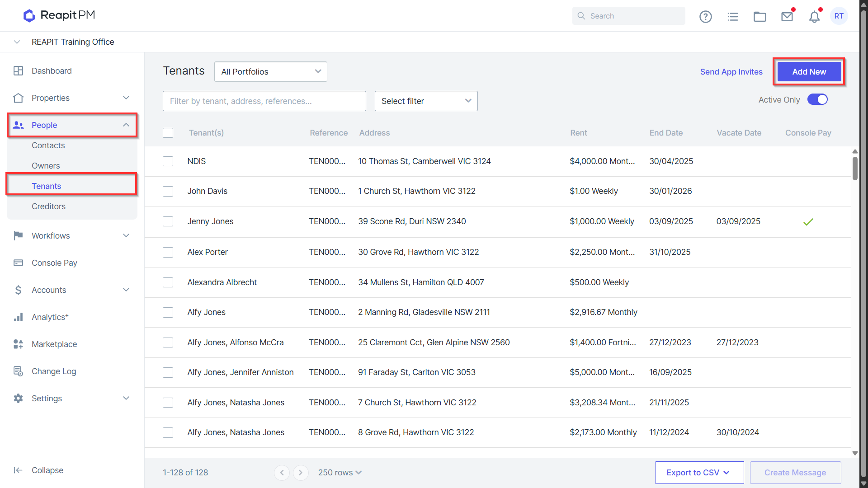Click the Analytics bar chart icon
The height and width of the screenshot is (488, 868).
[18, 317]
